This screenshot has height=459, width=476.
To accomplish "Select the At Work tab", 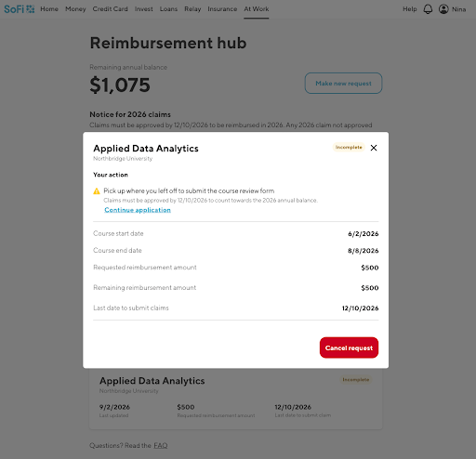I will 257,9.
